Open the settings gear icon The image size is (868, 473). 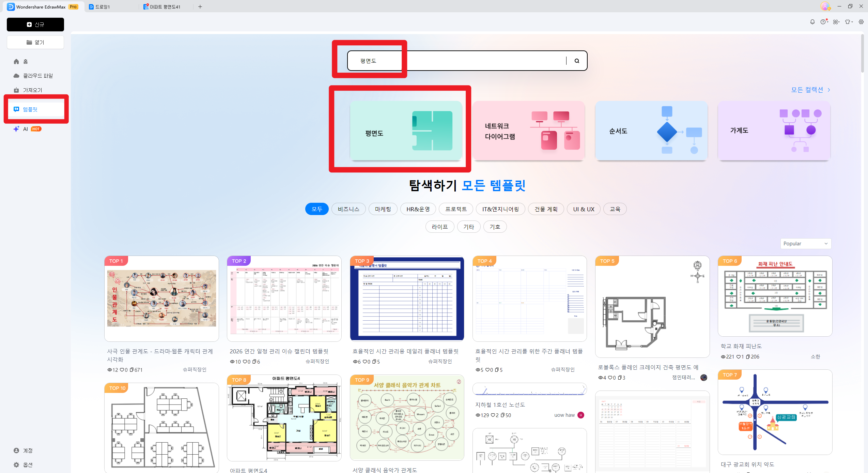click(862, 21)
